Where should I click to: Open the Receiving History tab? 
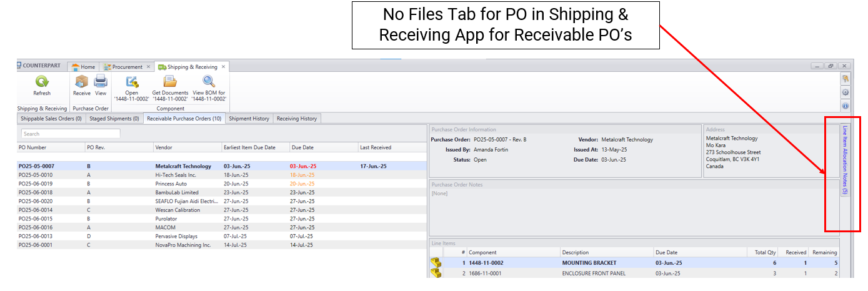[297, 119]
